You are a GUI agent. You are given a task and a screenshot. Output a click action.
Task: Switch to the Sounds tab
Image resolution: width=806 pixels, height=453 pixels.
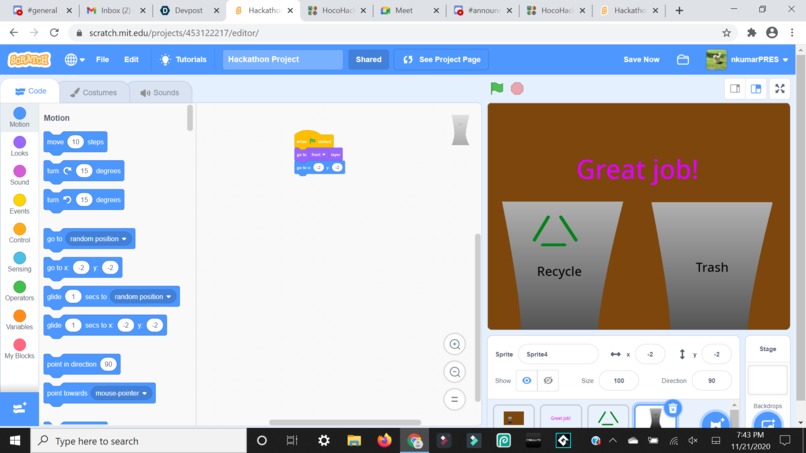click(x=160, y=93)
